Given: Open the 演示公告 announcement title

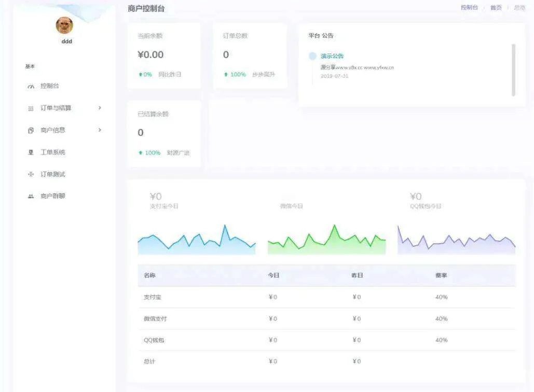Looking at the screenshot, I should pos(332,56).
